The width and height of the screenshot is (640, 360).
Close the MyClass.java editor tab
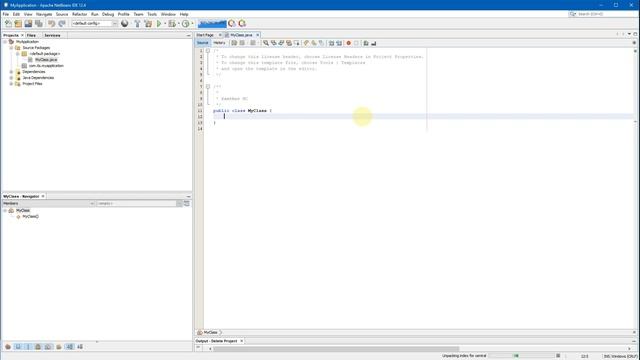pyautogui.click(x=258, y=35)
